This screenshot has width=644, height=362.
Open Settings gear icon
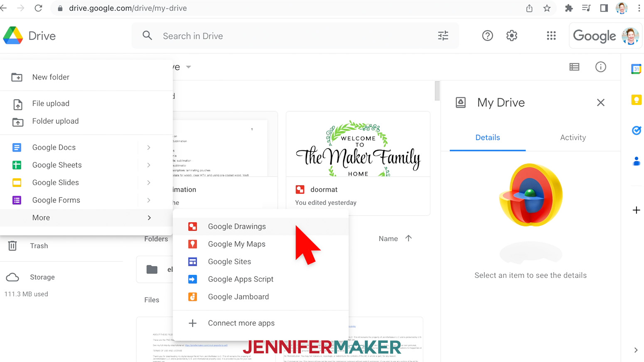pos(511,36)
